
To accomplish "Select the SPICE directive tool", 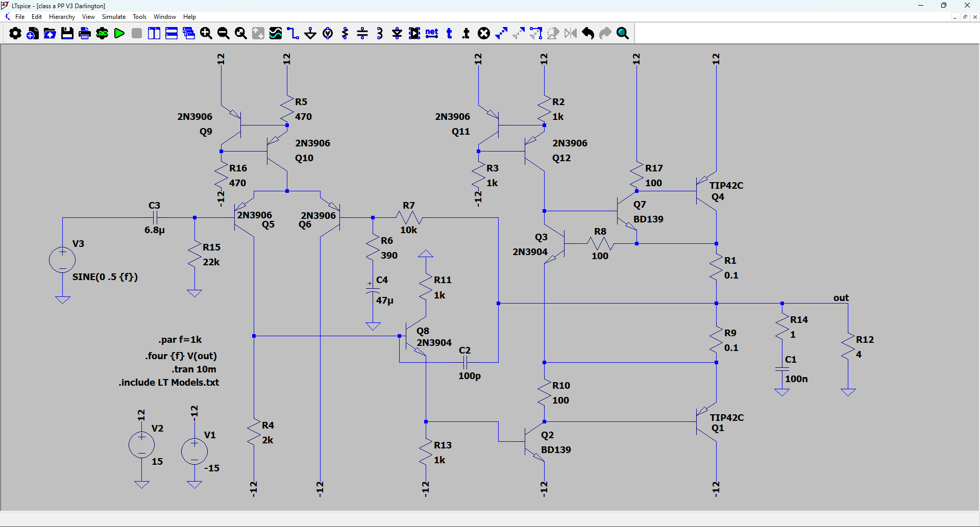I will [x=466, y=34].
